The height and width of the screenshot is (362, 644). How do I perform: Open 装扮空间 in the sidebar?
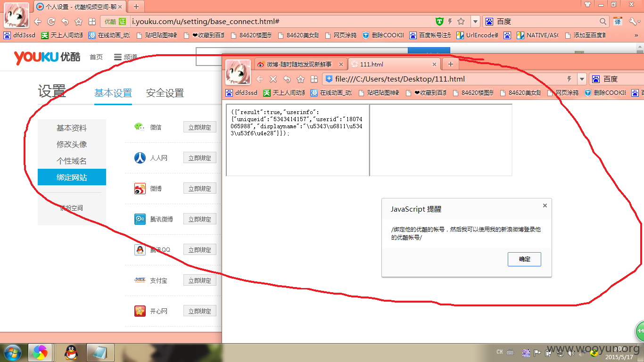[72, 208]
